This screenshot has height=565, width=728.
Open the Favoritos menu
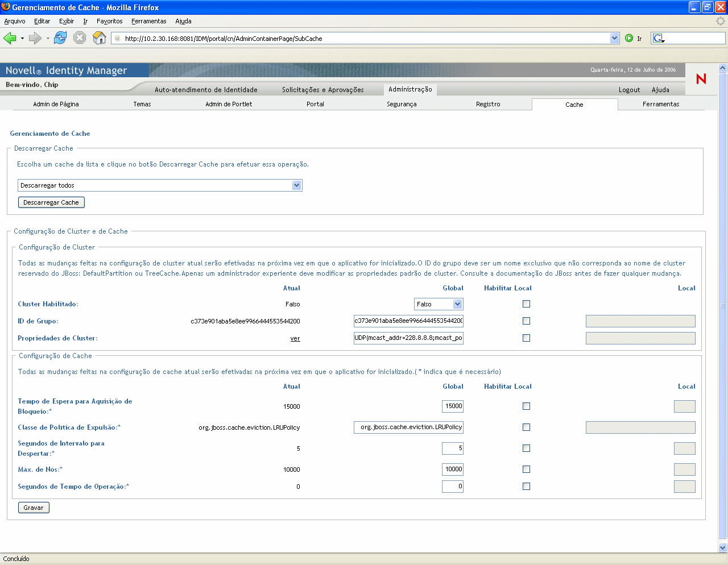(x=110, y=21)
